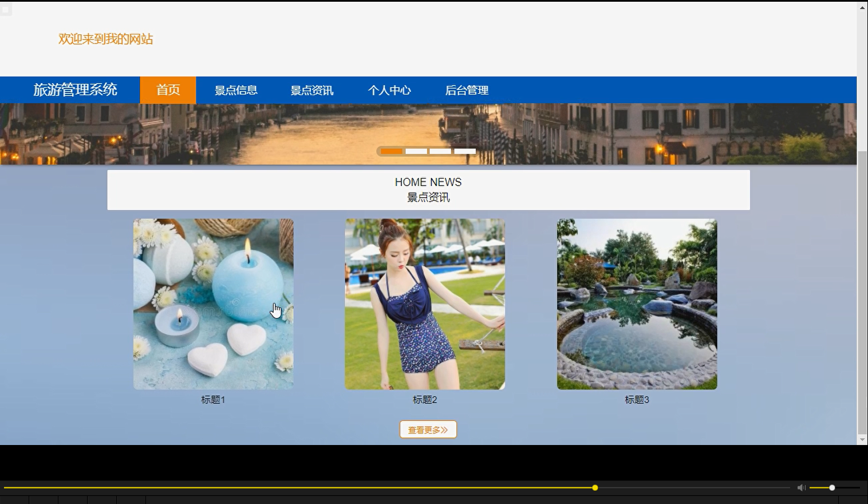Click the 旅游管理系统 site title
Viewport: 868px width, 504px height.
[76, 89]
